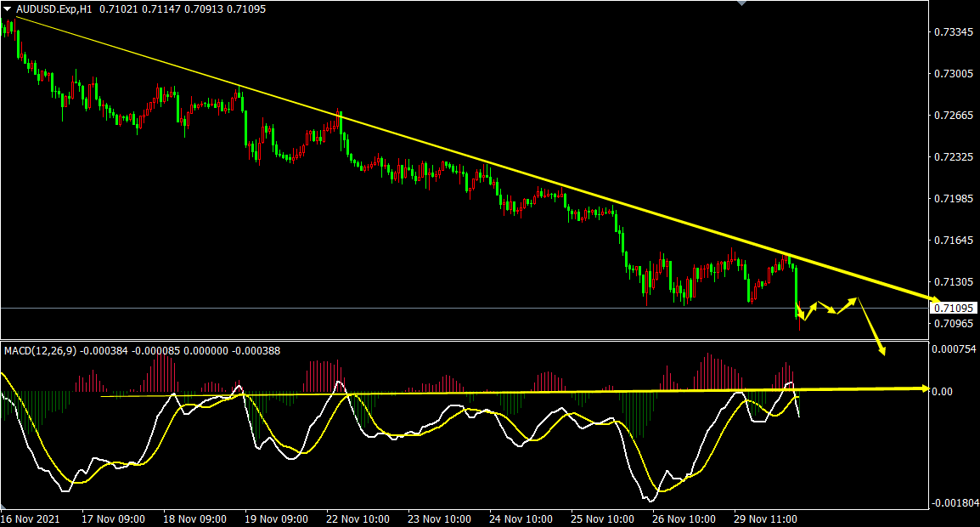The image size is (980, 527).
Task: Click the 0.000754 MACD scale value
Action: [x=954, y=348]
